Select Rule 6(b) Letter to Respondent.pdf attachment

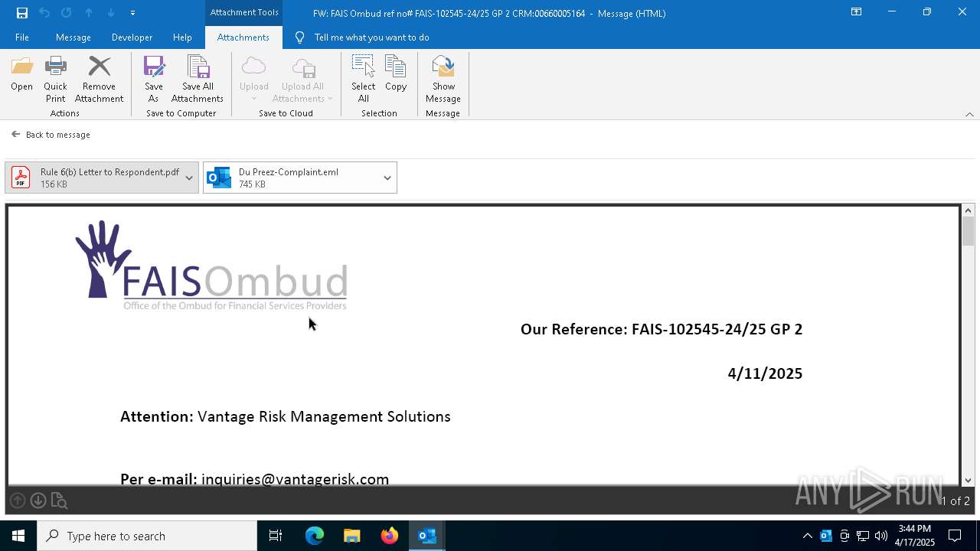coord(95,178)
